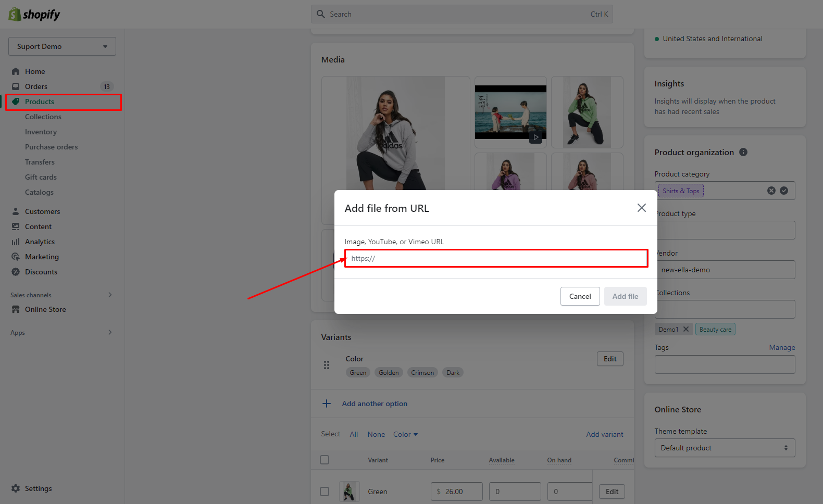Click the Tags input field

(x=725, y=364)
